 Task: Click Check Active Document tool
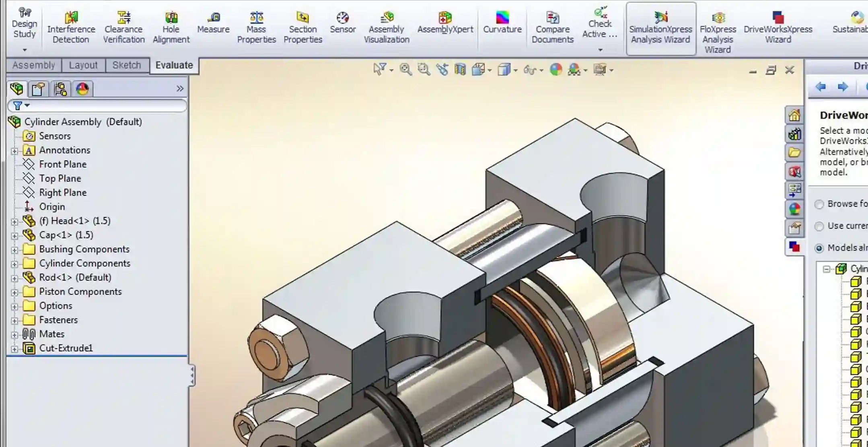point(600,23)
